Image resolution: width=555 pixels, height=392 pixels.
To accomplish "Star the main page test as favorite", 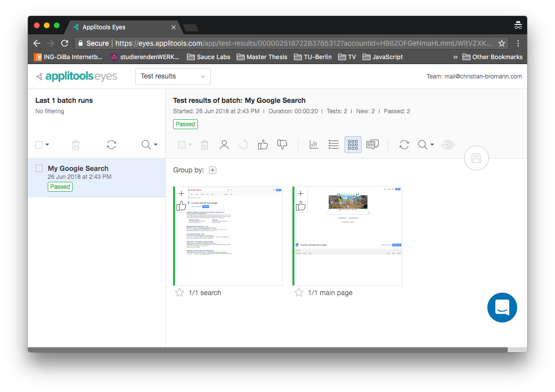I will point(298,293).
